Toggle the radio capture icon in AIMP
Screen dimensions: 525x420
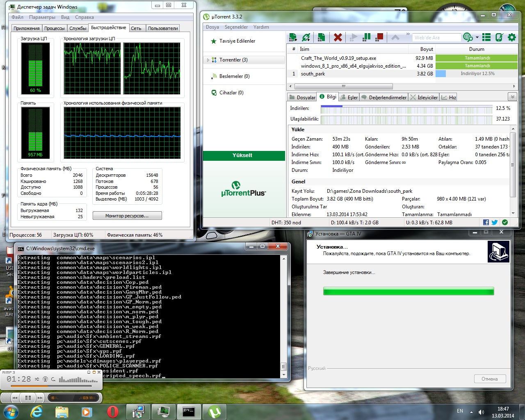(45, 379)
